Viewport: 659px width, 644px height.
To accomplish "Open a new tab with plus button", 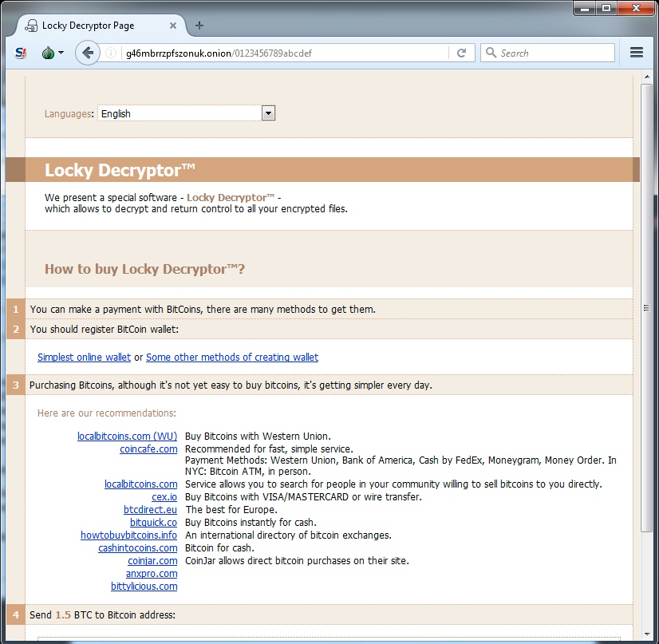I will 199,26.
